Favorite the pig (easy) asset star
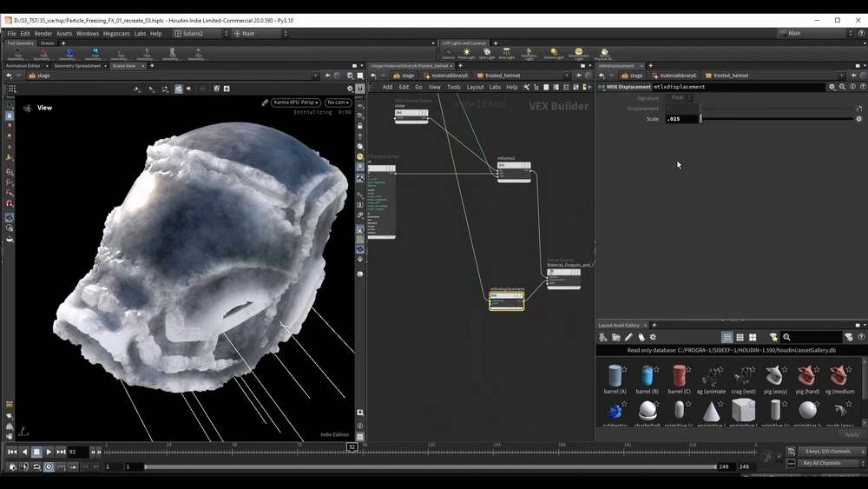The height and width of the screenshot is (489, 868). click(x=785, y=369)
